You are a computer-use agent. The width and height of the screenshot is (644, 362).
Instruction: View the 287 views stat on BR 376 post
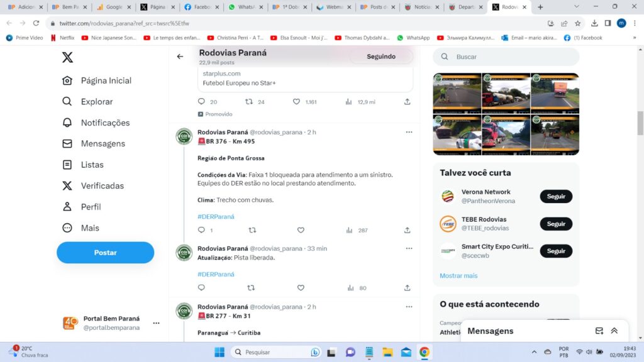click(x=357, y=230)
